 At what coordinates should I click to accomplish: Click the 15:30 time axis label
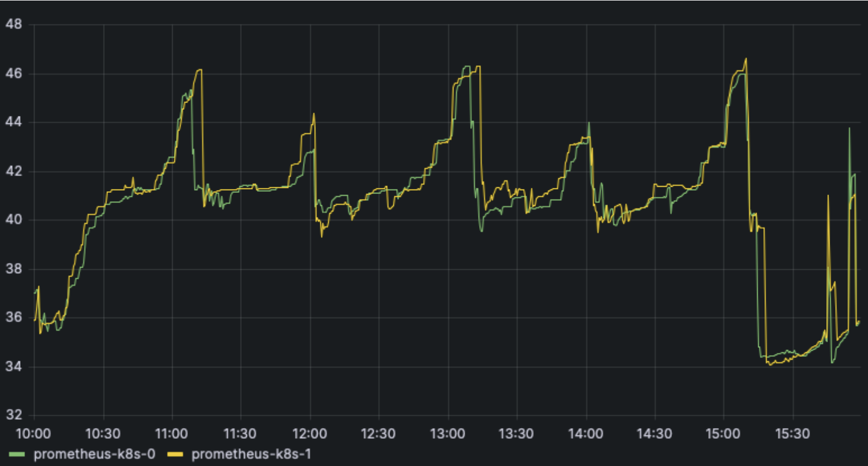[792, 434]
